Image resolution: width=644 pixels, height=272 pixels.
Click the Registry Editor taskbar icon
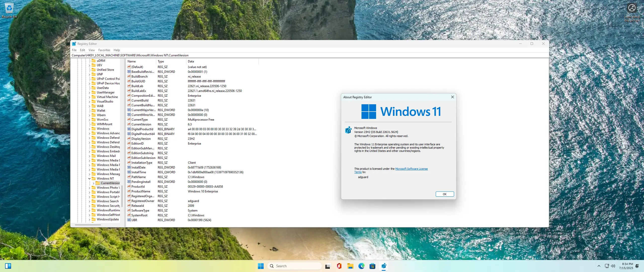click(384, 266)
